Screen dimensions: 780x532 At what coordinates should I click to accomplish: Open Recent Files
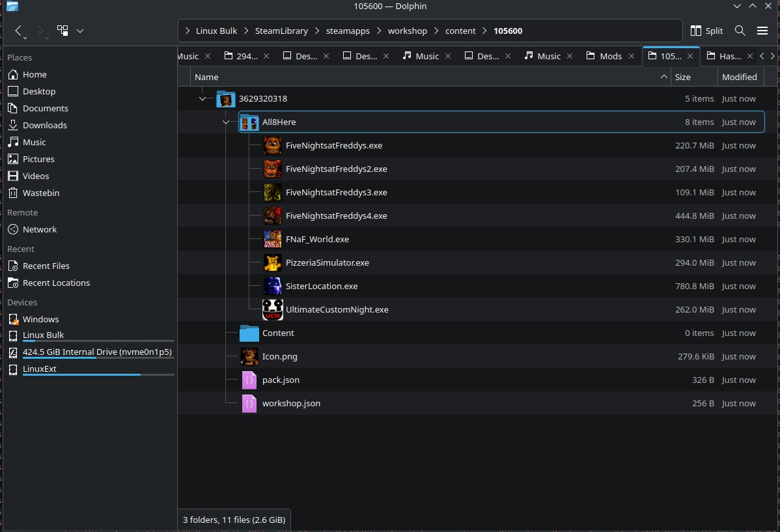(x=46, y=266)
